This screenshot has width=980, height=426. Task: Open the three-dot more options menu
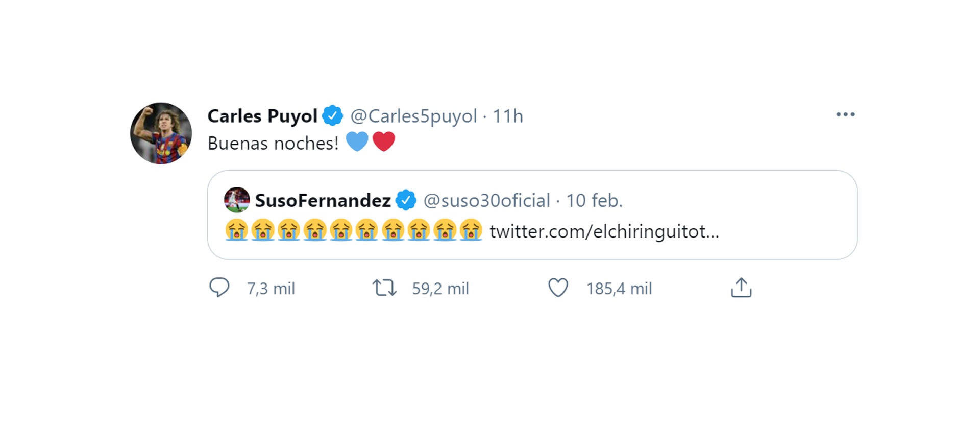pyautogui.click(x=845, y=114)
